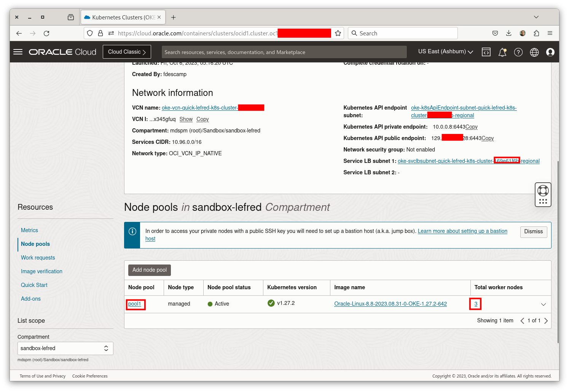Go back with the browser back arrow
569x392 pixels.
pos(19,33)
